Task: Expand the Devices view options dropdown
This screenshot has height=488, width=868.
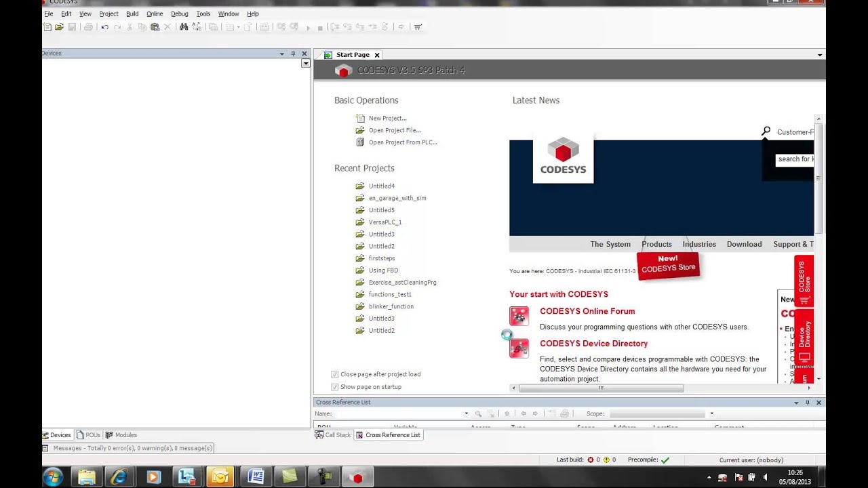Action: [x=306, y=63]
